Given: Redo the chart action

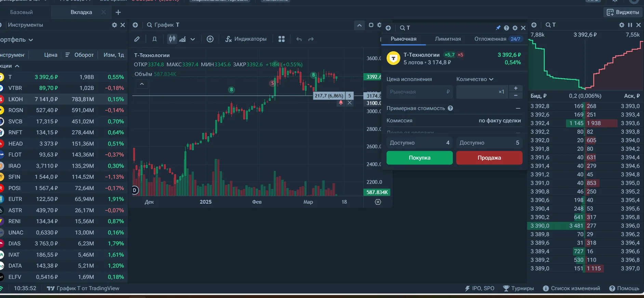Looking at the screenshot, I should click(311, 39).
